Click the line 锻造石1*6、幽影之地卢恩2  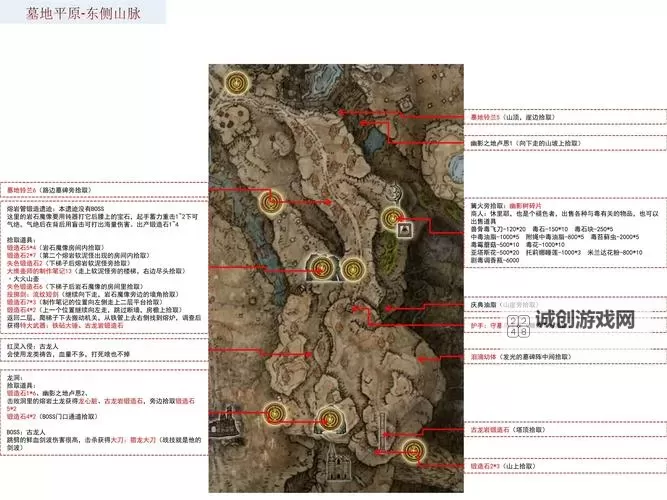coord(47,393)
